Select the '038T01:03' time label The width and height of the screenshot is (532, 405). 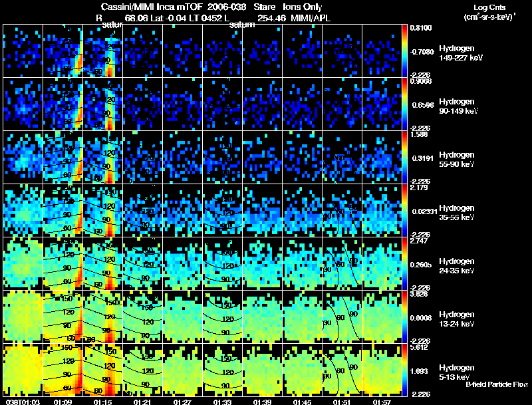pos(23,402)
